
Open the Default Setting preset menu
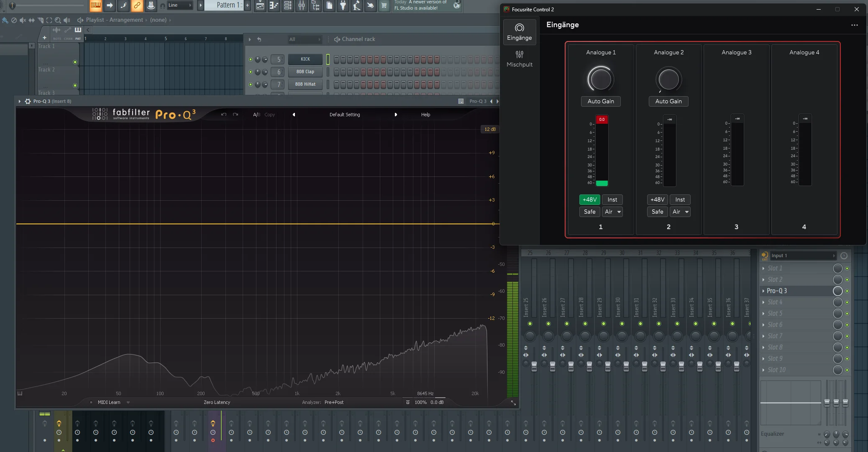pos(345,115)
